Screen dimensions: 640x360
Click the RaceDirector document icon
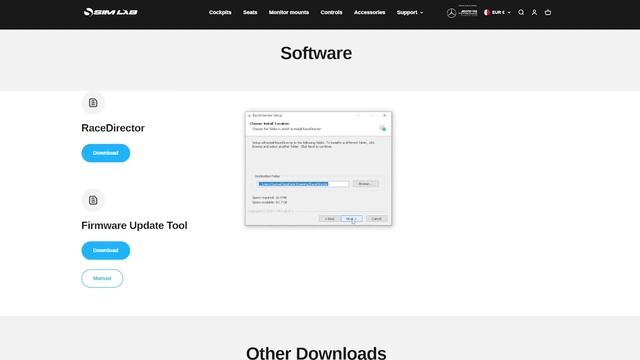point(93,102)
